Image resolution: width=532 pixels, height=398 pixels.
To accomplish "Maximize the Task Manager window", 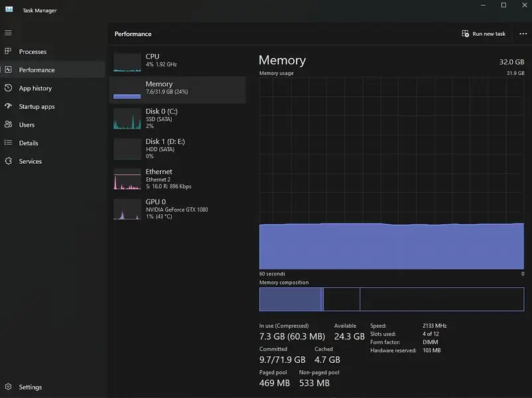I will coord(504,5).
